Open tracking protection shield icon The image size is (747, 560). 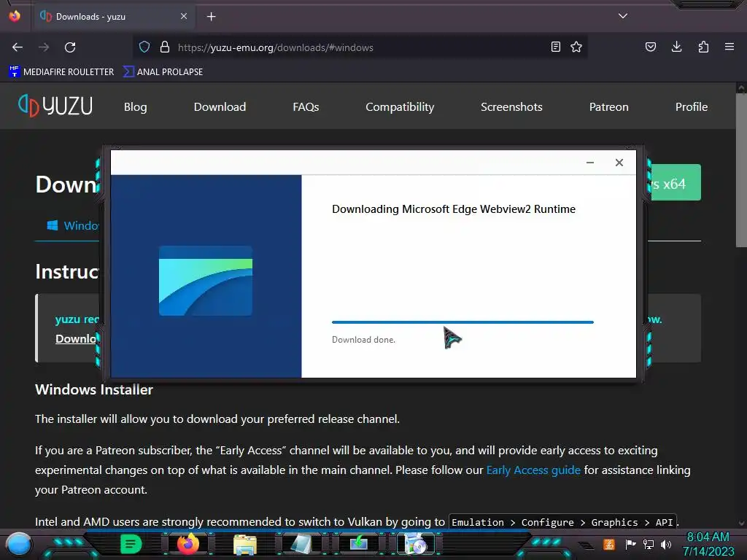click(144, 47)
